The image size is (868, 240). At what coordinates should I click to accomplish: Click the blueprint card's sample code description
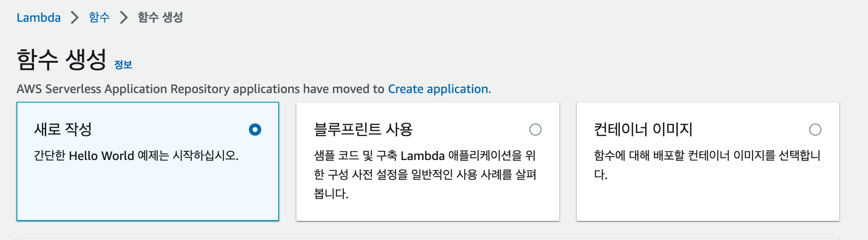click(424, 174)
